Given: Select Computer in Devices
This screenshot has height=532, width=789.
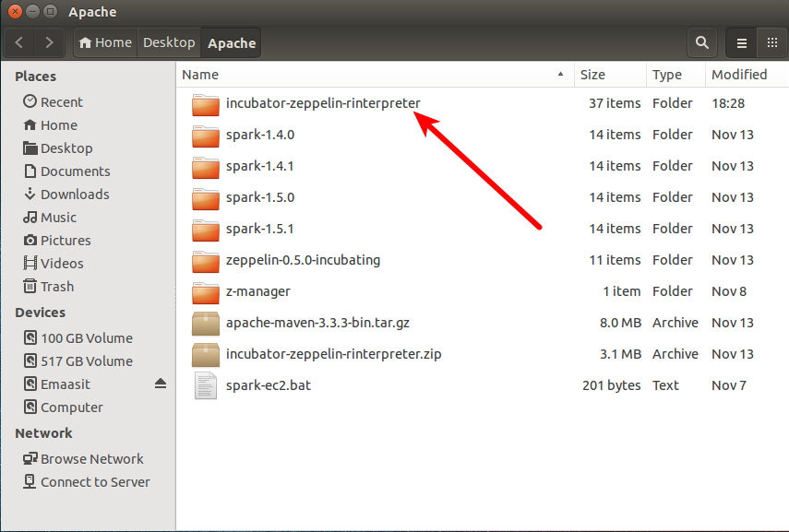Looking at the screenshot, I should [x=63, y=408].
